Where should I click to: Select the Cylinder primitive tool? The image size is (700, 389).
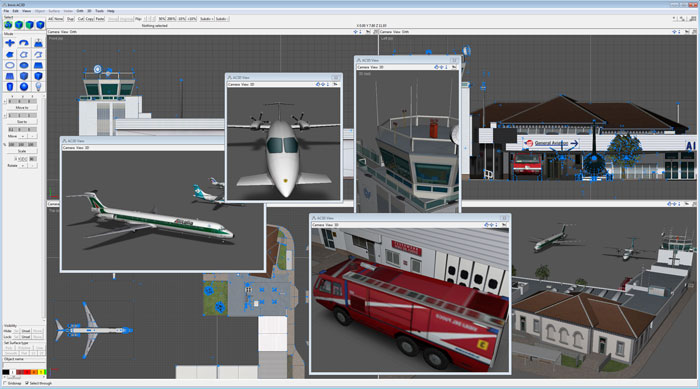[x=10, y=87]
